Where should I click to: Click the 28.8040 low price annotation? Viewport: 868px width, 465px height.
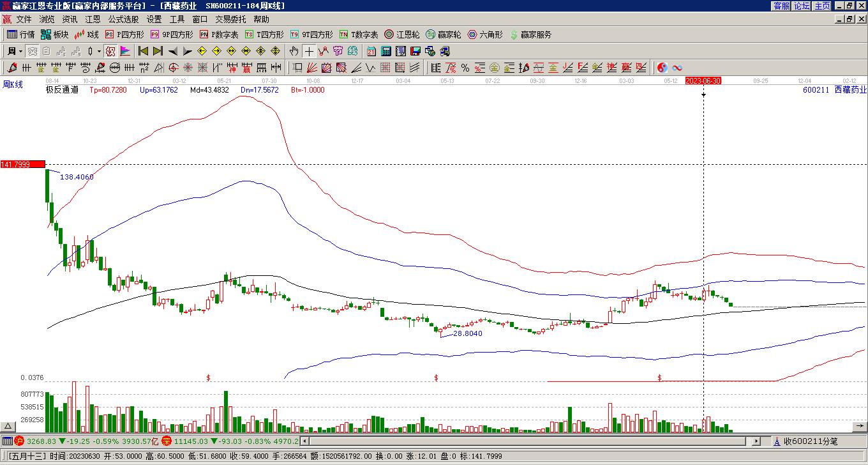[468, 333]
